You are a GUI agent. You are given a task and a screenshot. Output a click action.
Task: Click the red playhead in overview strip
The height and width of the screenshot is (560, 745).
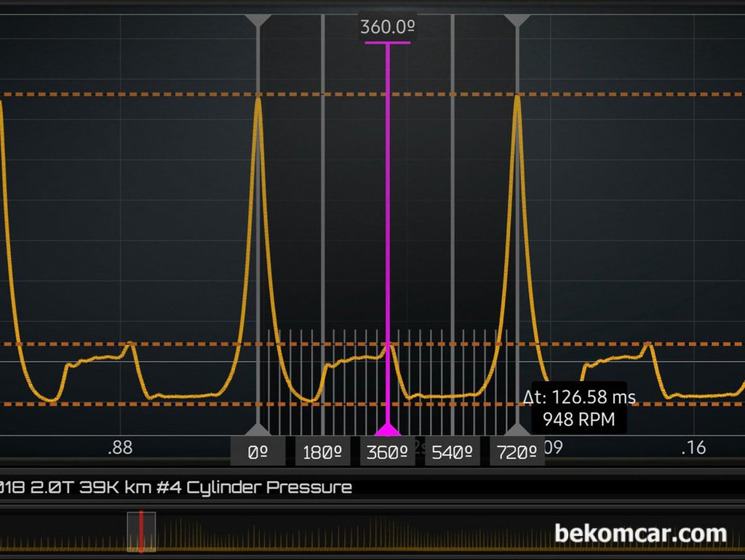pyautogui.click(x=140, y=532)
